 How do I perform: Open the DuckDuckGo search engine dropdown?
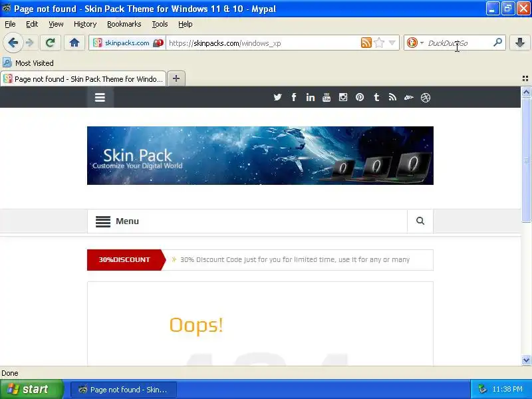(415, 43)
